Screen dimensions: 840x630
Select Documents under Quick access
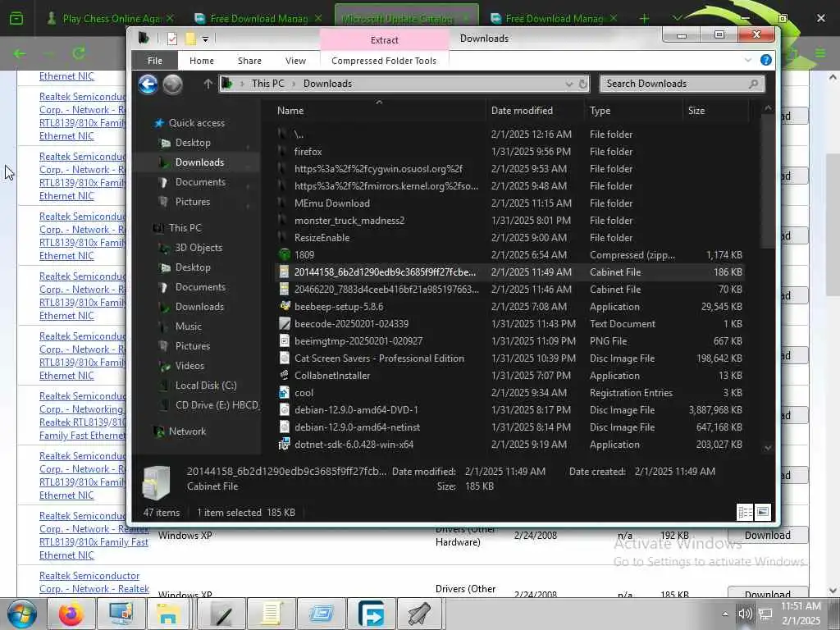coord(200,182)
